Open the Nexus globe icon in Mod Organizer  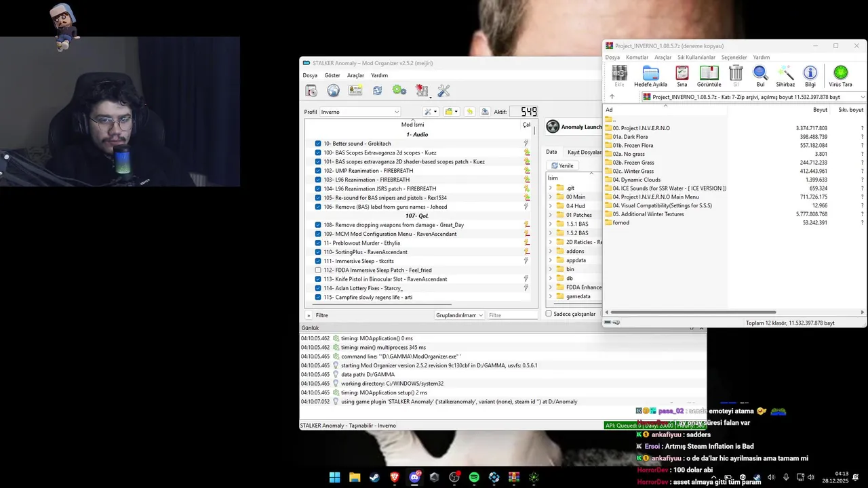[x=333, y=90]
